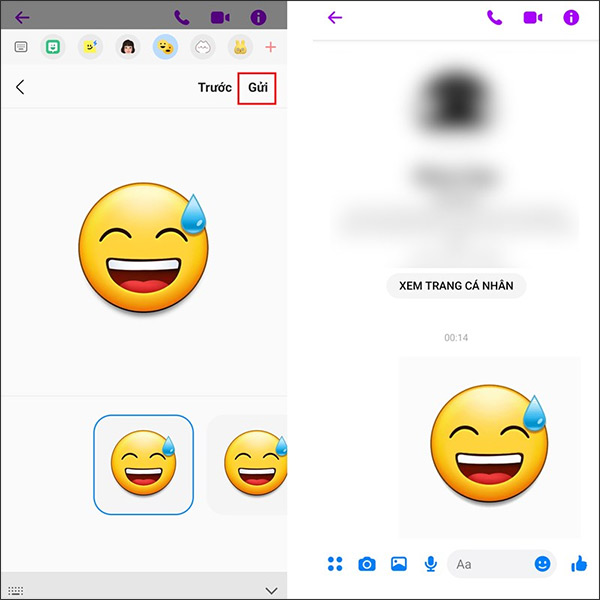Start video call in left chat panel
Screen dimensions: 600x600
coord(220,18)
